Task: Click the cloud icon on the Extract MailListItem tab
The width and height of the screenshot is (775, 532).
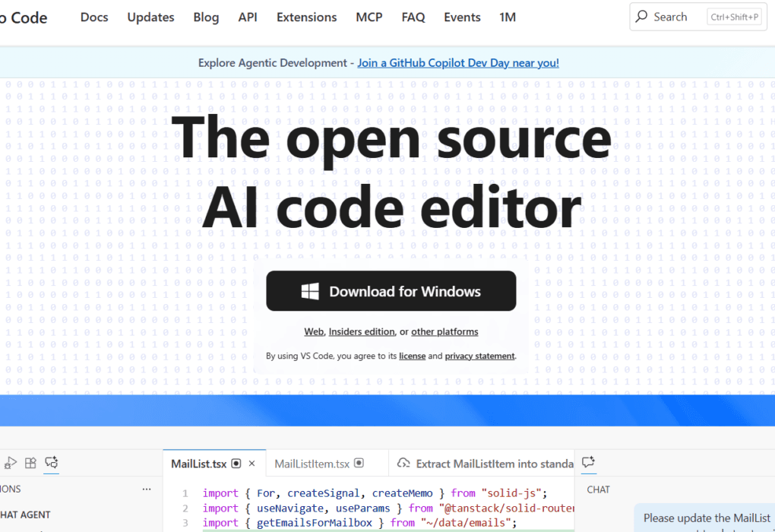Action: [x=403, y=464]
